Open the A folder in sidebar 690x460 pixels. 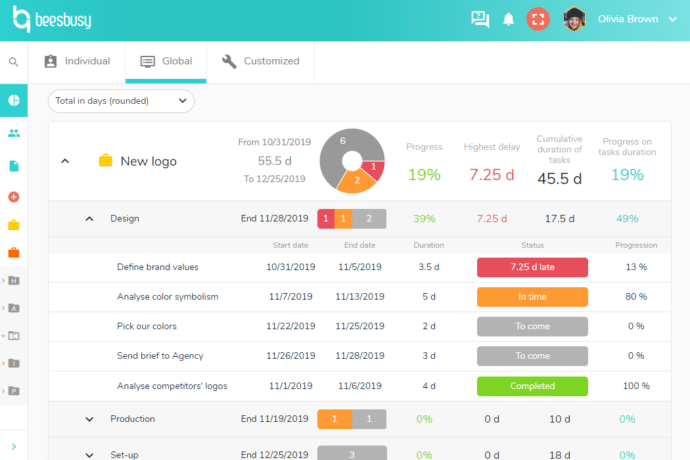pos(14,308)
